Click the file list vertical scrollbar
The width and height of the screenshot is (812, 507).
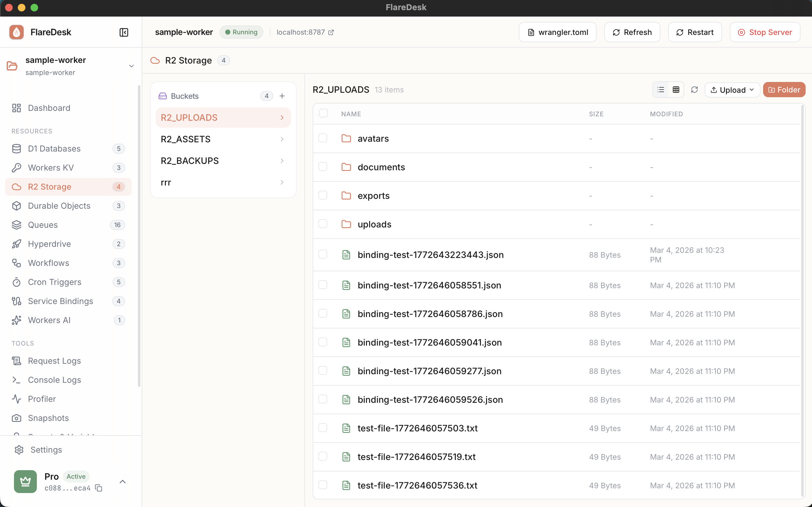[802, 301]
